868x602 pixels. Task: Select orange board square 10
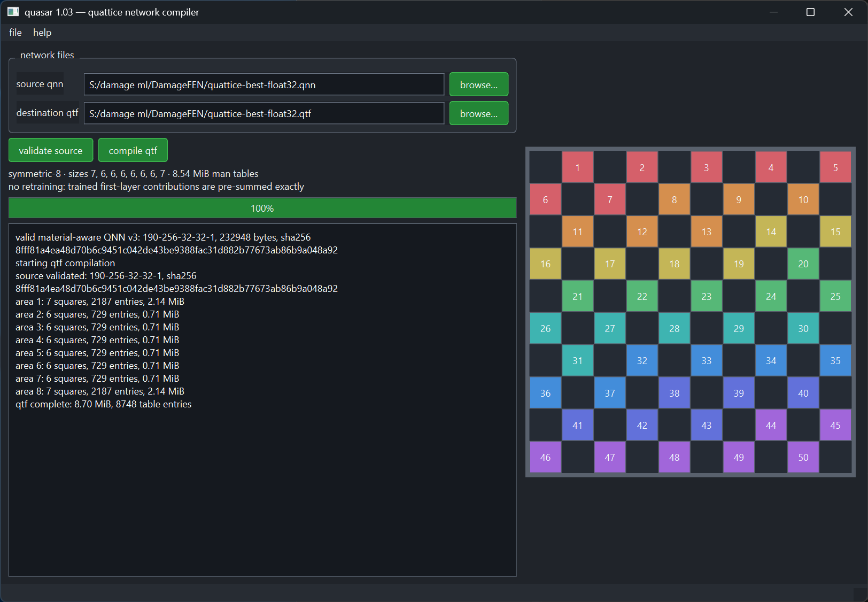coord(803,199)
